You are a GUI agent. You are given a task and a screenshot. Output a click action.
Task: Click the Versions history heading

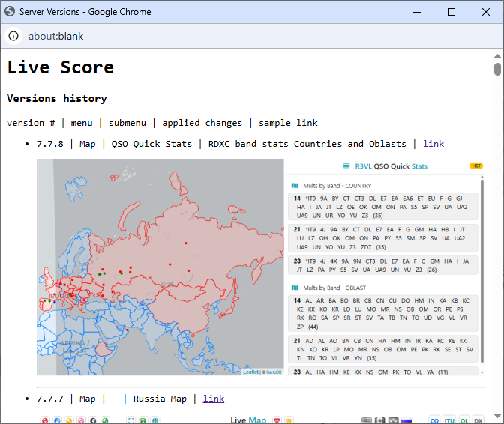pos(57,98)
